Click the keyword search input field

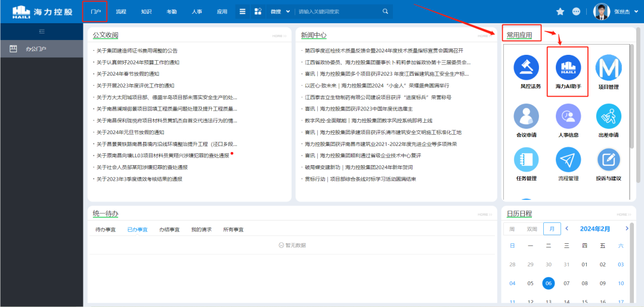click(338, 11)
